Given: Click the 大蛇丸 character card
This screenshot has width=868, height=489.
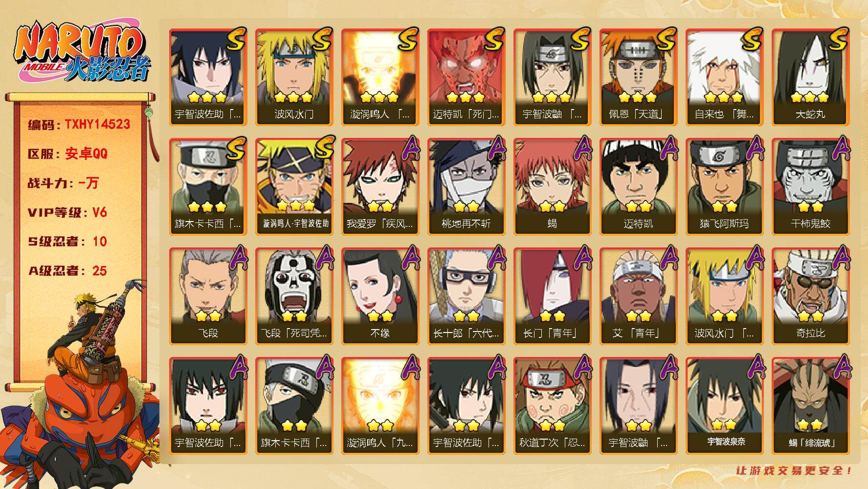Looking at the screenshot, I should (810, 77).
